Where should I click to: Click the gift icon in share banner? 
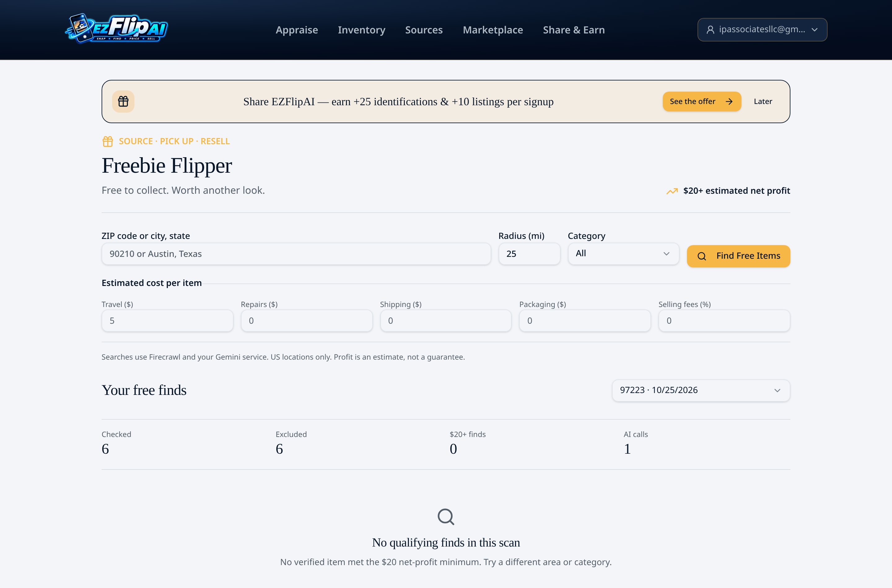coord(123,101)
